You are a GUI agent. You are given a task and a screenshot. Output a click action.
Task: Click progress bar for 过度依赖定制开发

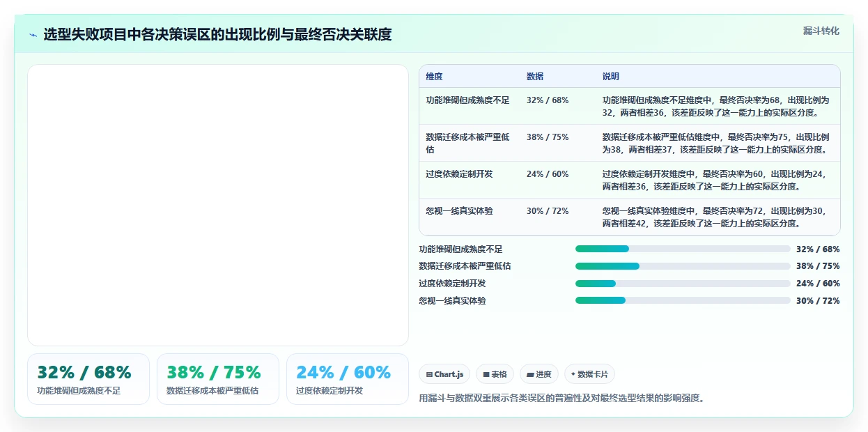(683, 284)
